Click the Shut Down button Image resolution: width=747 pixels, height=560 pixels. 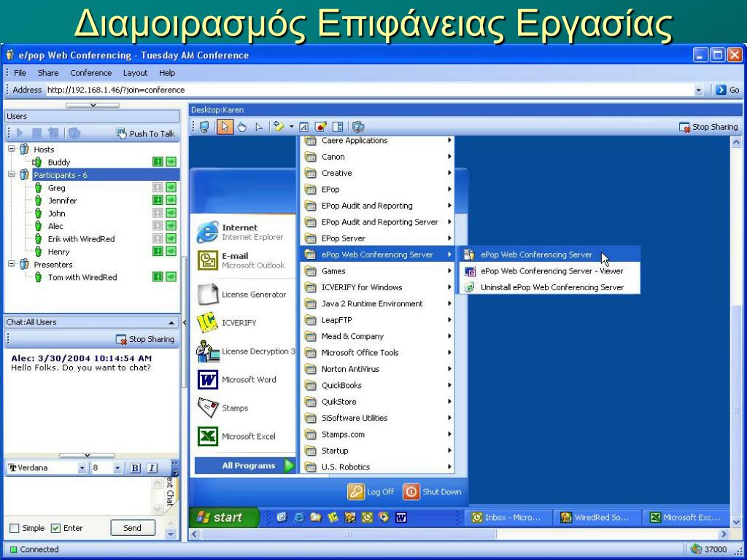pos(433,492)
